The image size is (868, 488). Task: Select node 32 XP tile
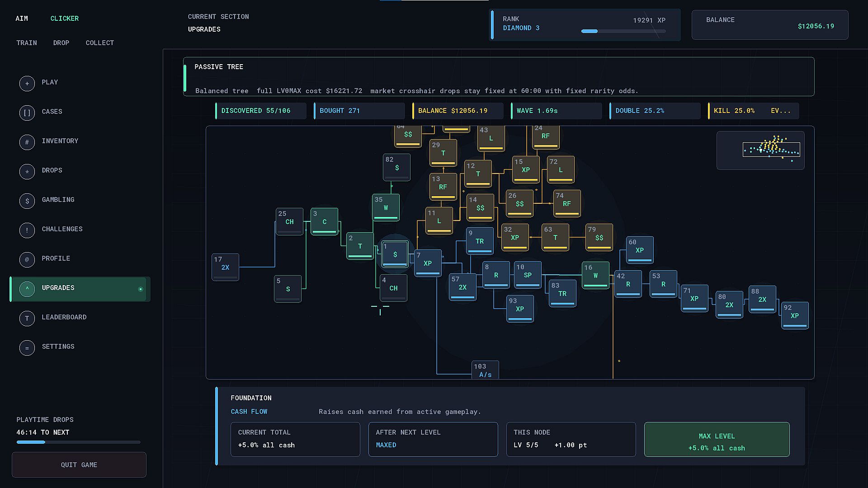click(x=515, y=237)
